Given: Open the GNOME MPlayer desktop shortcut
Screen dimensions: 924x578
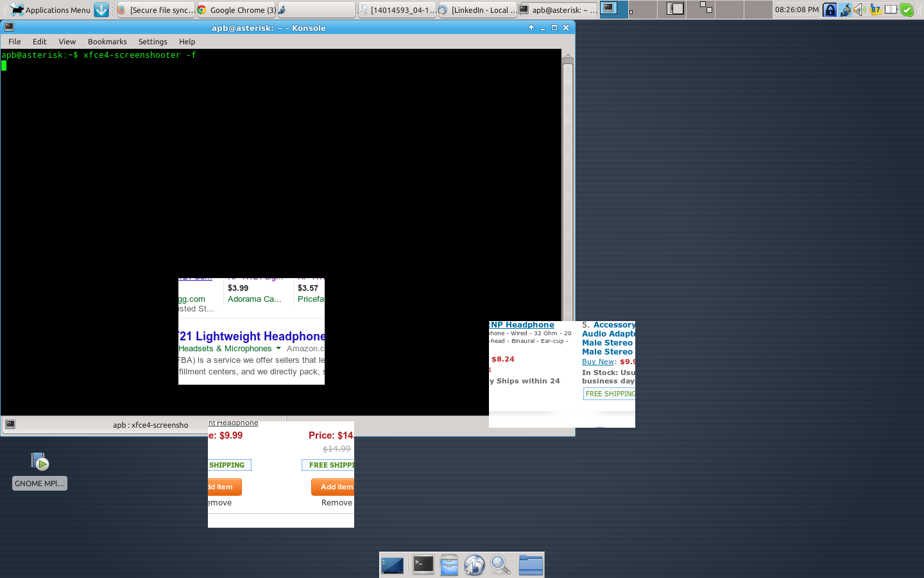Looking at the screenshot, I should point(40,470).
